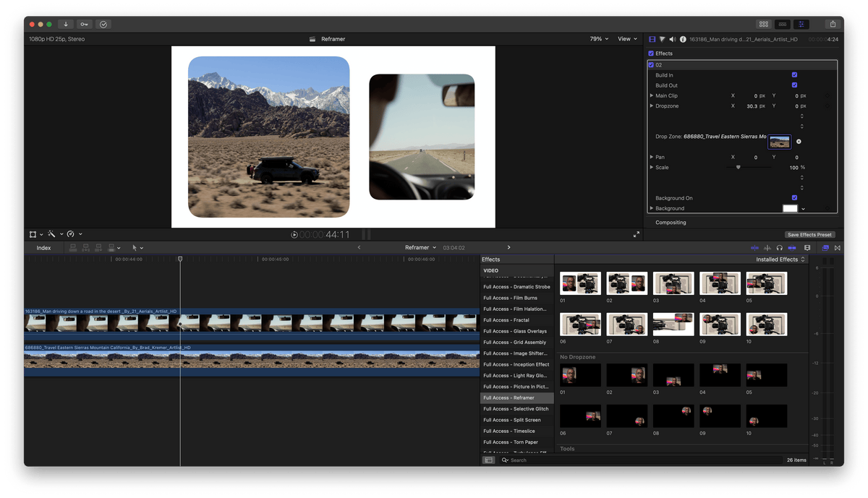Viewport: 868px width, 498px height.
Task: Open the timeline Index button
Action: pos(43,248)
